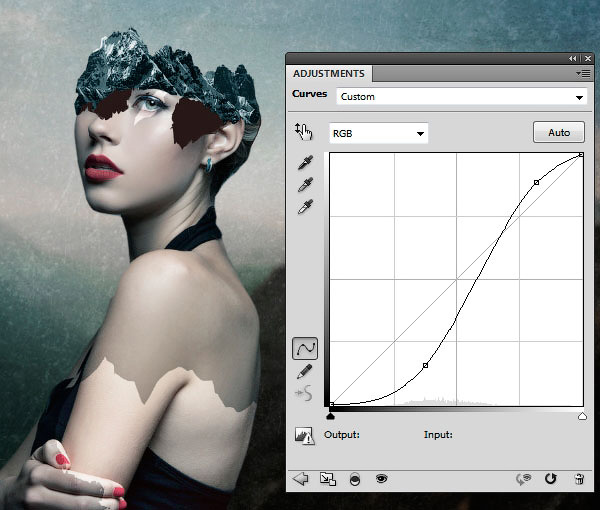Open the RGB channel dropdown
Image resolution: width=600 pixels, height=510 pixels.
coord(378,134)
